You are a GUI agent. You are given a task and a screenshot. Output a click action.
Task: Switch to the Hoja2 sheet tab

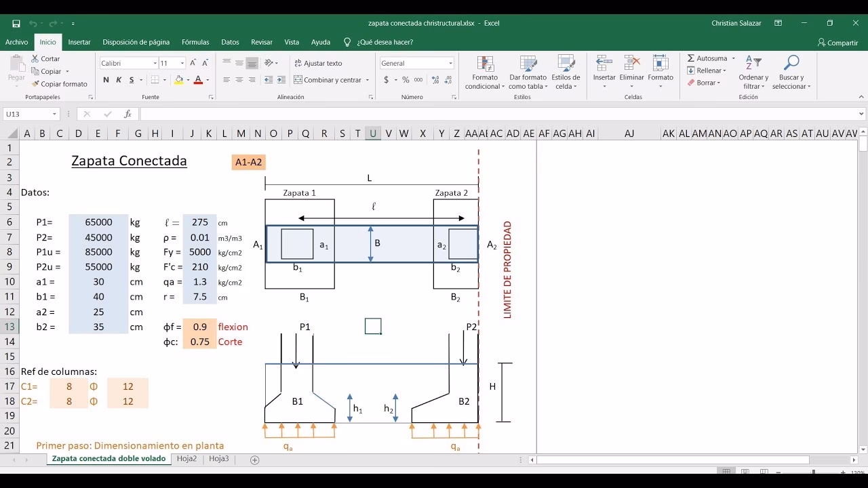pos(186,459)
